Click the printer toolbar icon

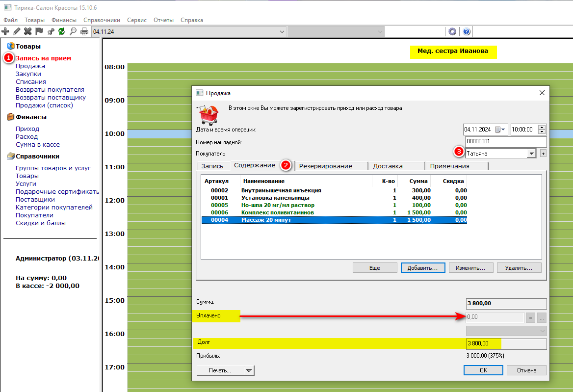pyautogui.click(x=84, y=31)
